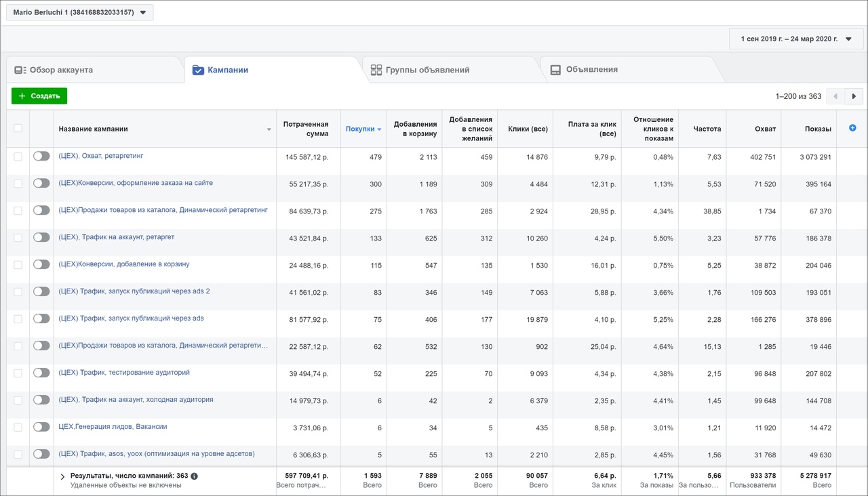Check the box for Трафик, asos, yoox row

coord(18,455)
